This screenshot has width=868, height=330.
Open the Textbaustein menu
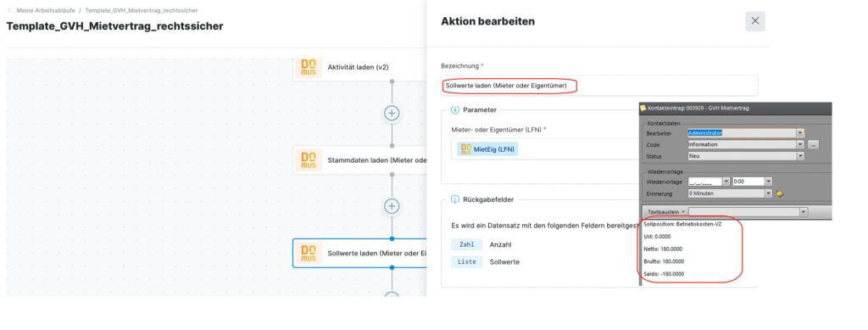click(x=666, y=212)
